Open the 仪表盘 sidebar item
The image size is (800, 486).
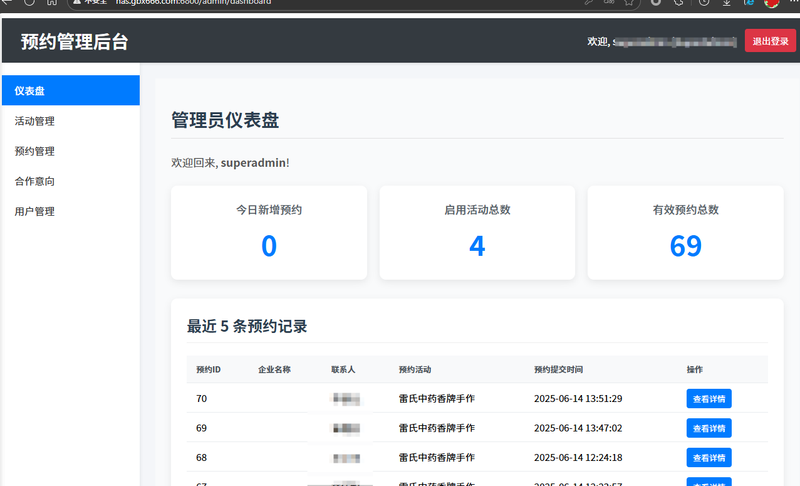point(70,91)
